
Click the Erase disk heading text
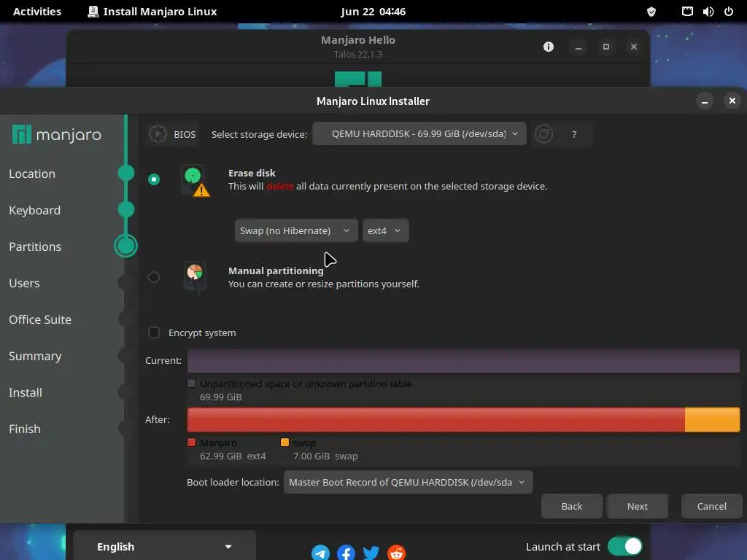pyautogui.click(x=252, y=173)
